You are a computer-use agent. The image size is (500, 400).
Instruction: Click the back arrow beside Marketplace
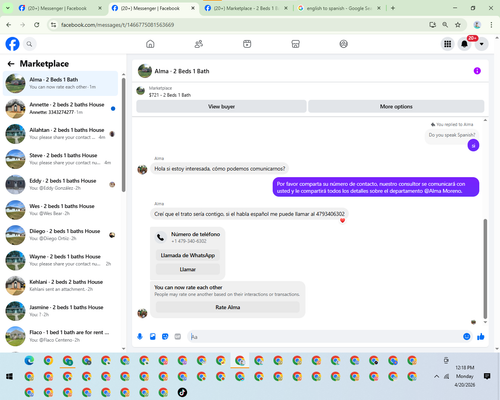(x=11, y=64)
